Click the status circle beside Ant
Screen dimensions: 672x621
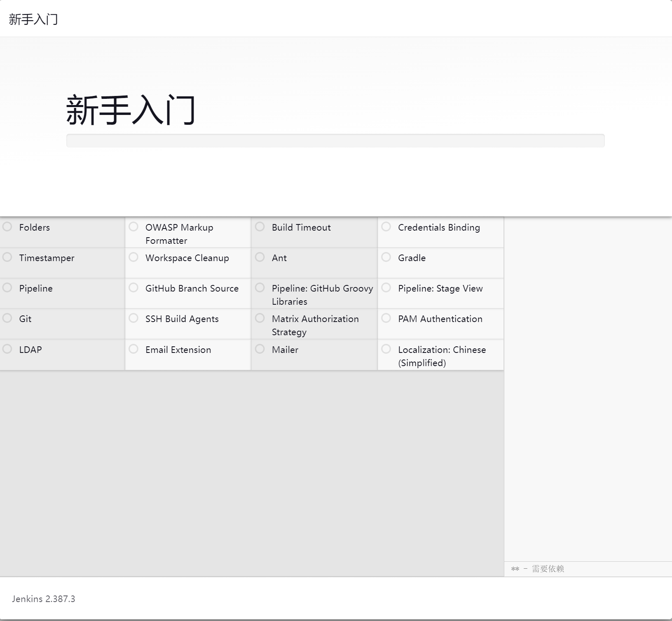[260, 257]
